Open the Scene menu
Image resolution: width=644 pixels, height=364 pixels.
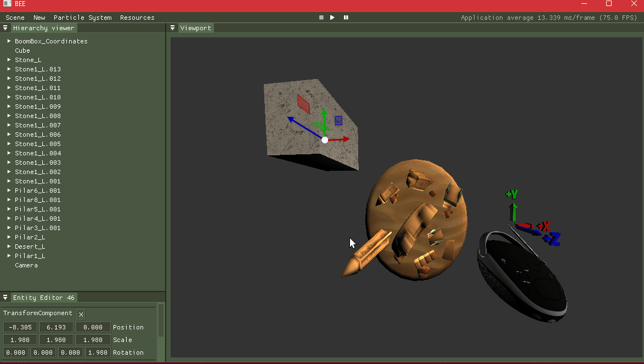click(x=15, y=18)
